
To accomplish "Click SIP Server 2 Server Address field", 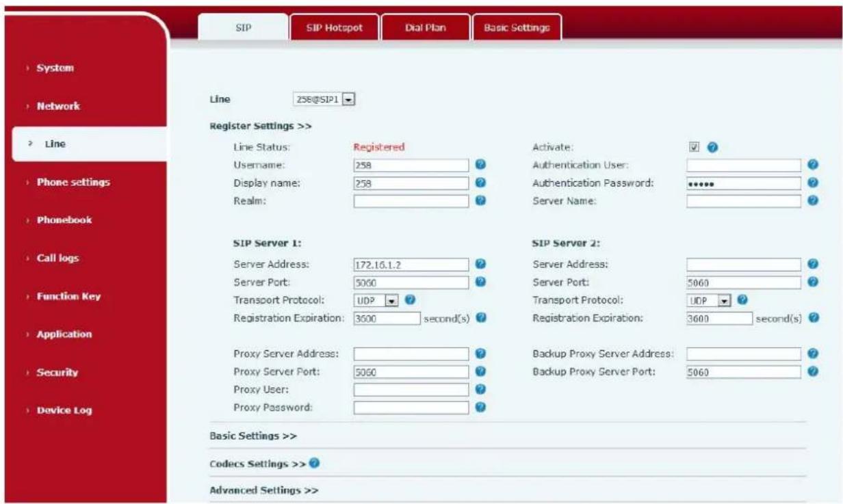I will point(744,265).
